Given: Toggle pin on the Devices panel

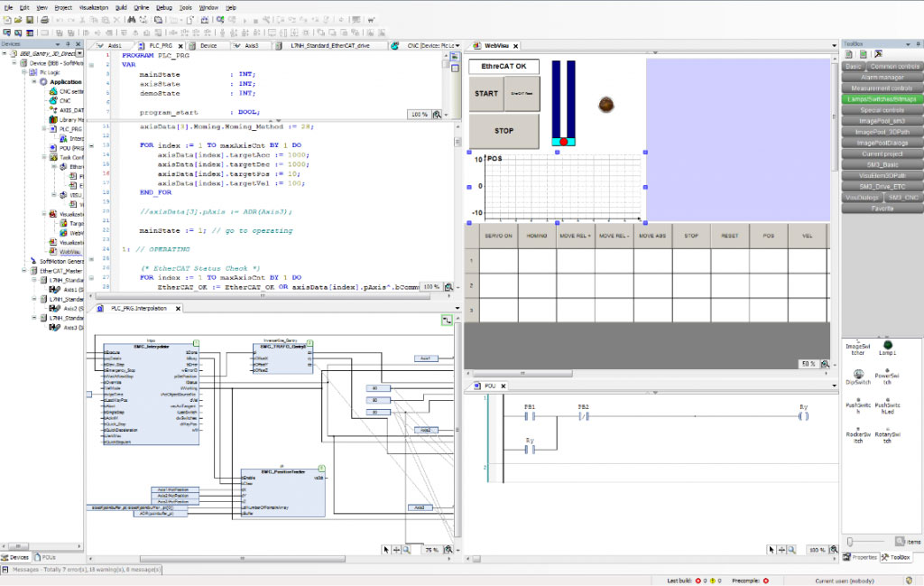Looking at the screenshot, I should pyautogui.click(x=68, y=44).
